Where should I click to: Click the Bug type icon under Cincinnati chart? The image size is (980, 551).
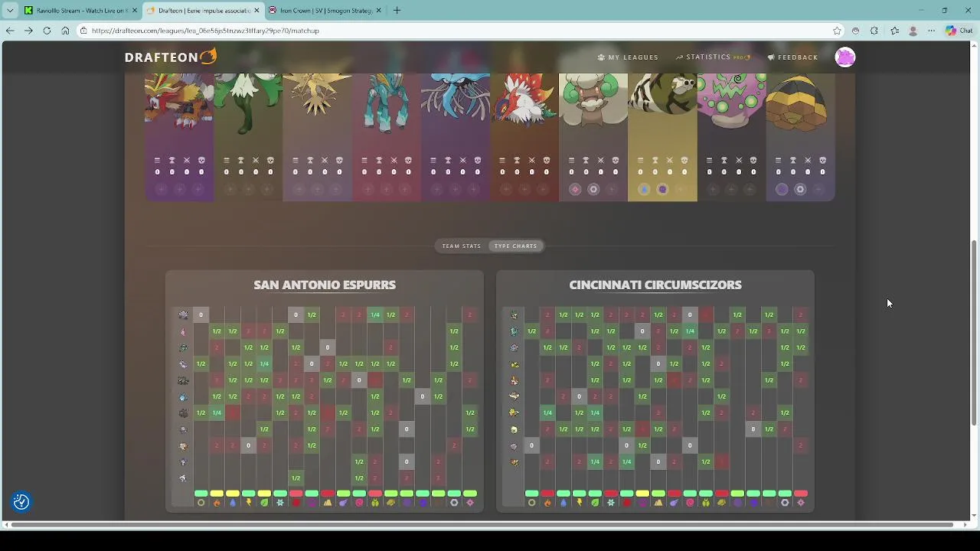[706, 503]
